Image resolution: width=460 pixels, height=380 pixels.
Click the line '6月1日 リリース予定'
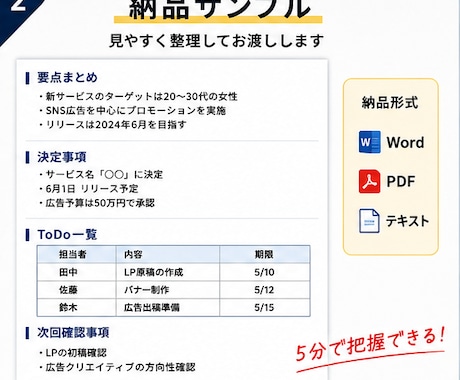[x=92, y=189]
